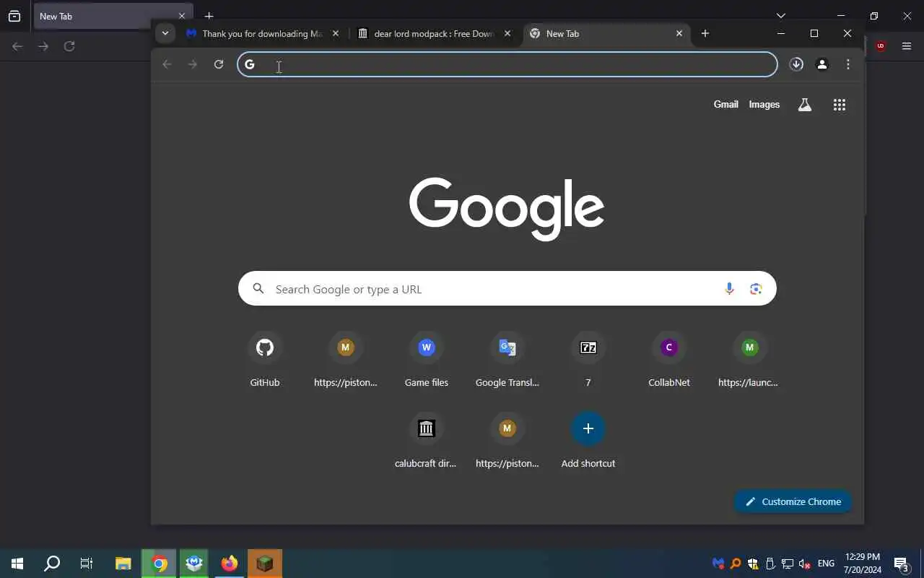The image size is (924, 578).
Task: Open hamburger menu in background browser window
Action: (x=907, y=46)
